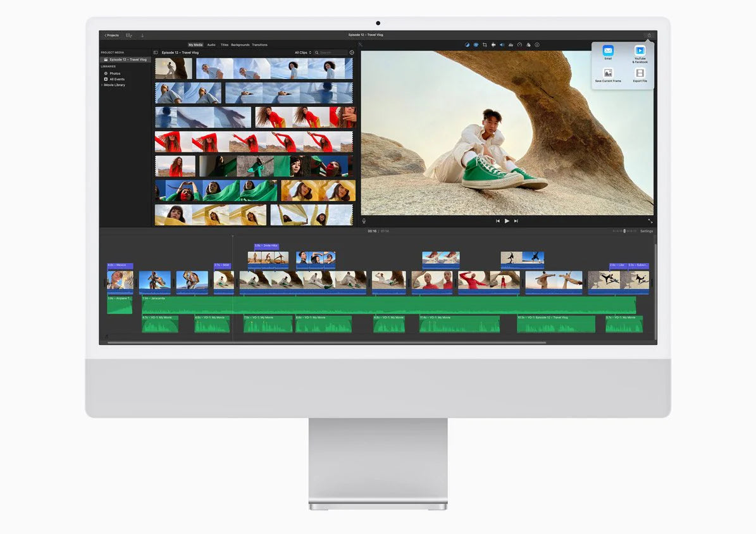756x534 pixels.
Task: Open the Stabilization camera tool
Action: point(493,45)
